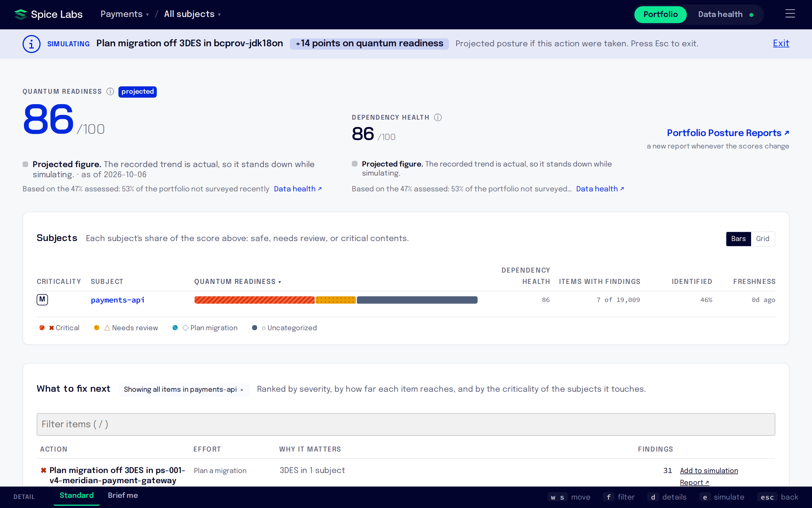Image resolution: width=812 pixels, height=508 pixels.
Task: Click the Data health green status dot
Action: click(751, 15)
